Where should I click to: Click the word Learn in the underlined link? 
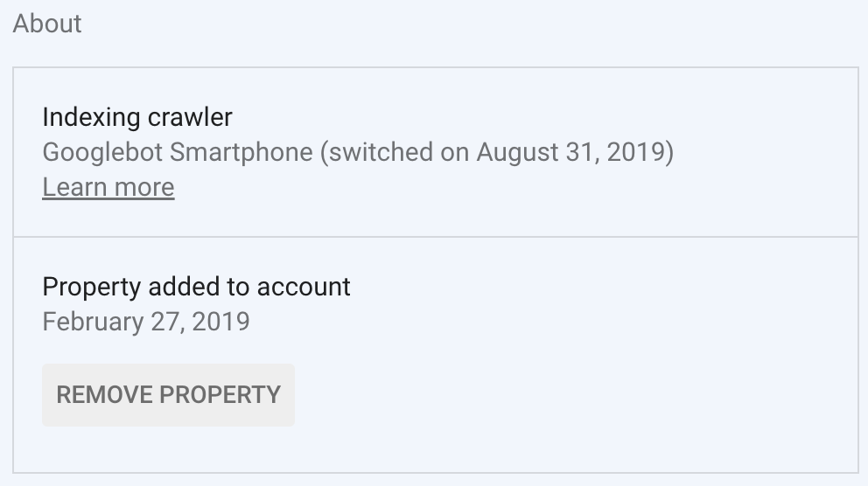click(73, 187)
